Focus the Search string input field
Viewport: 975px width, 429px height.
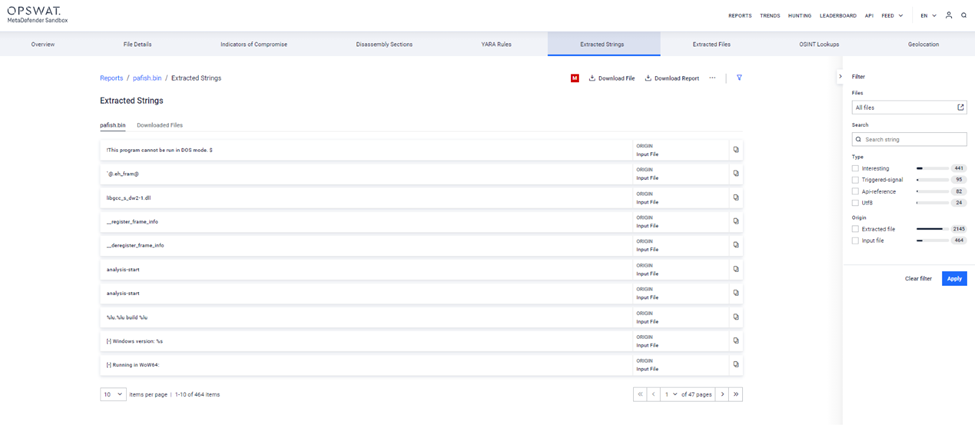click(x=909, y=139)
